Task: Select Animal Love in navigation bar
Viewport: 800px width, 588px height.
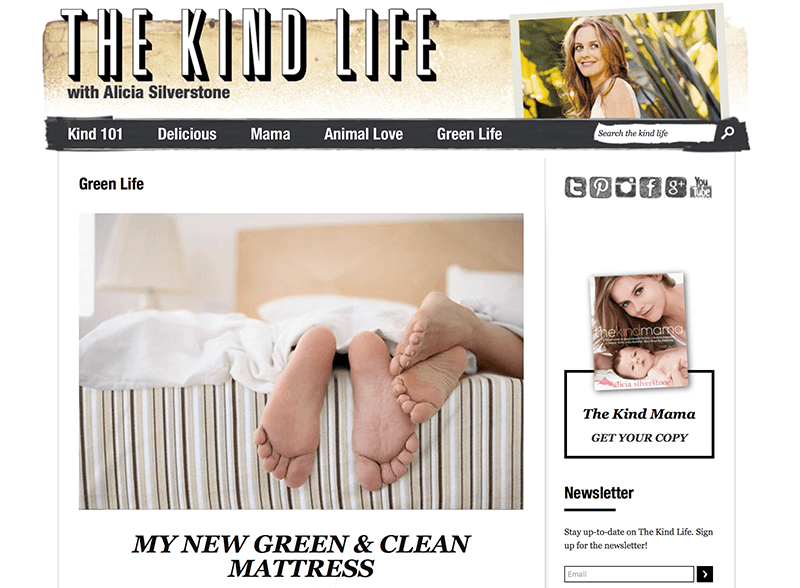Action: click(363, 134)
